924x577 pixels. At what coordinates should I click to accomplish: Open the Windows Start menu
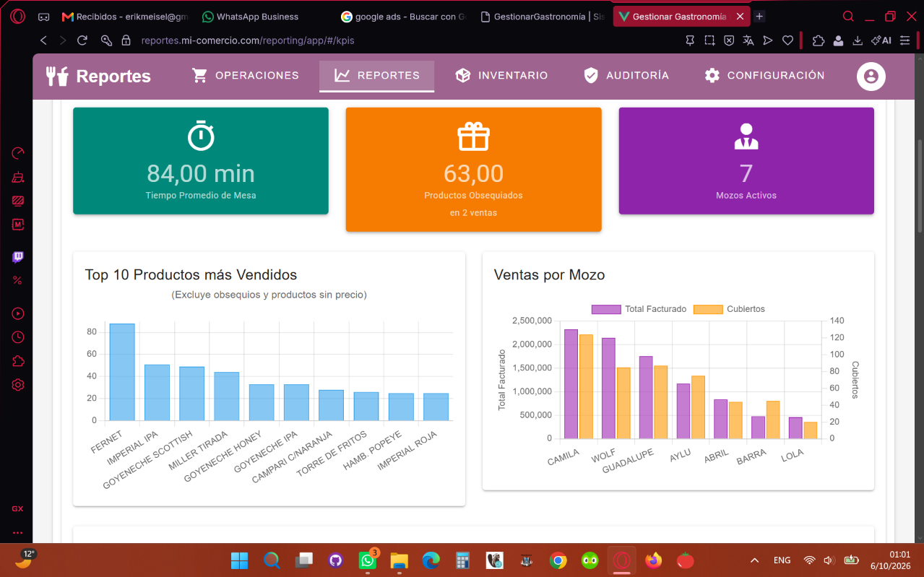[x=239, y=560]
